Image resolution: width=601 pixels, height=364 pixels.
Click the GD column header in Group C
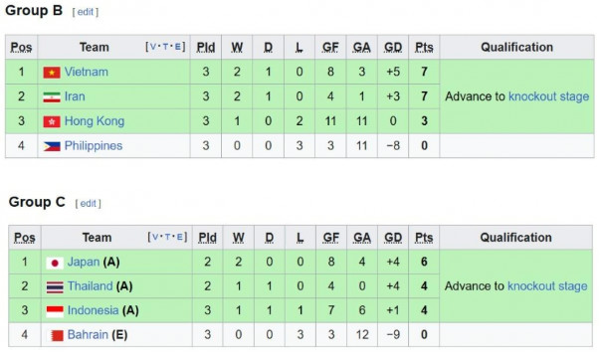(x=393, y=238)
